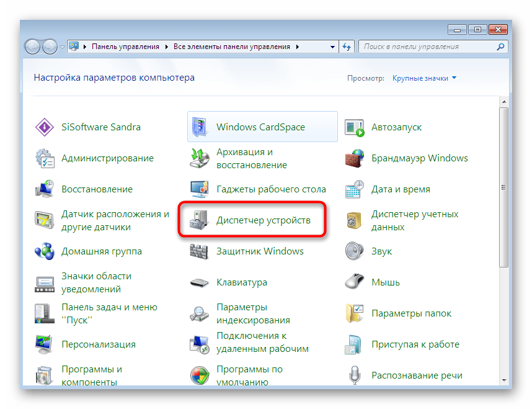This screenshot has height=409, width=532.
Task: Open the Мышь link
Action: pyautogui.click(x=386, y=282)
